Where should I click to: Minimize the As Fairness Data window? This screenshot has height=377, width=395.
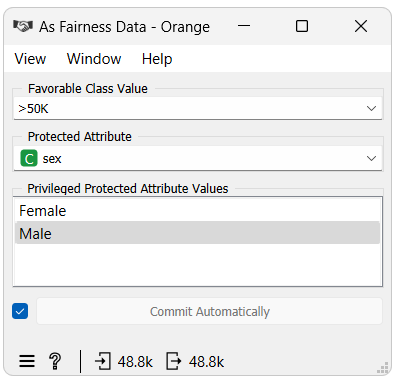pos(244,26)
